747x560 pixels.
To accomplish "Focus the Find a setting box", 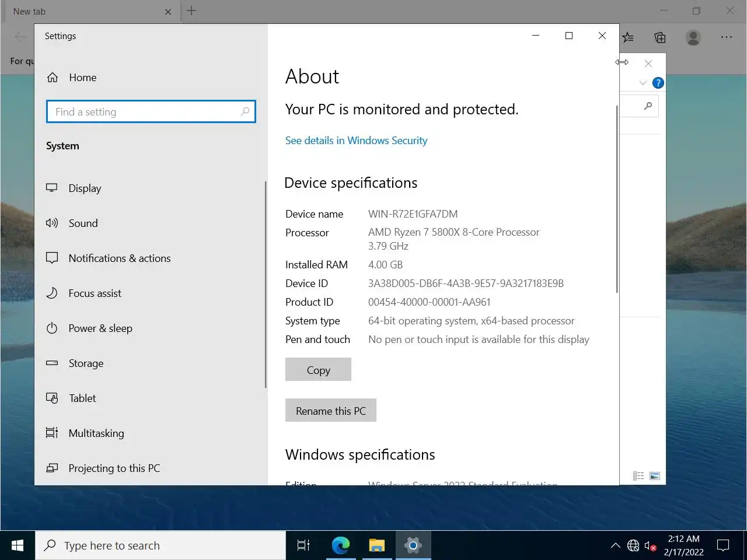I will tap(151, 111).
